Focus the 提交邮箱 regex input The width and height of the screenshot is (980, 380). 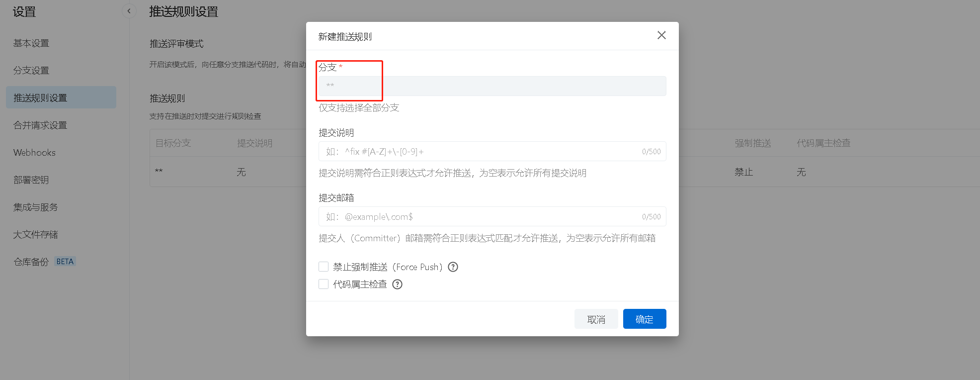point(492,216)
